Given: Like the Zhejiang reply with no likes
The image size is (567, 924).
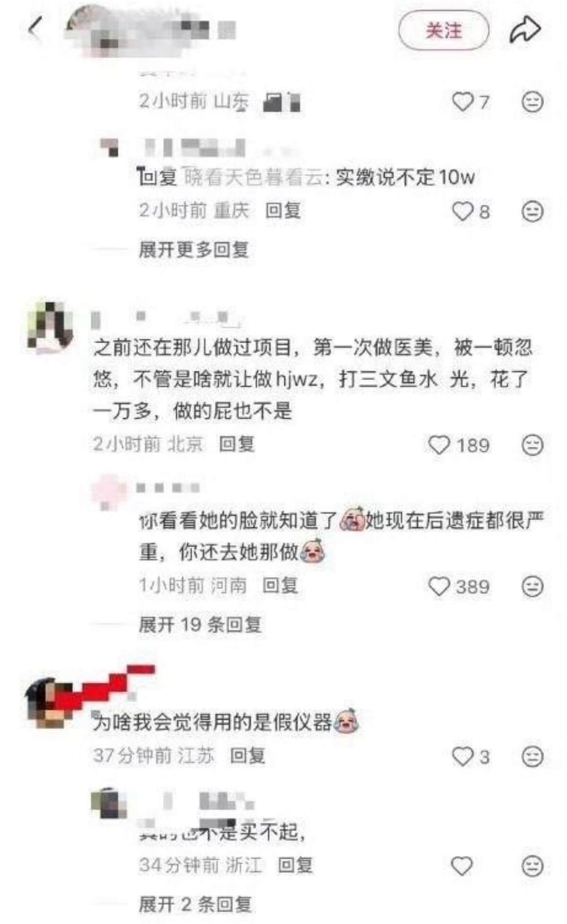Looking at the screenshot, I should (x=462, y=865).
